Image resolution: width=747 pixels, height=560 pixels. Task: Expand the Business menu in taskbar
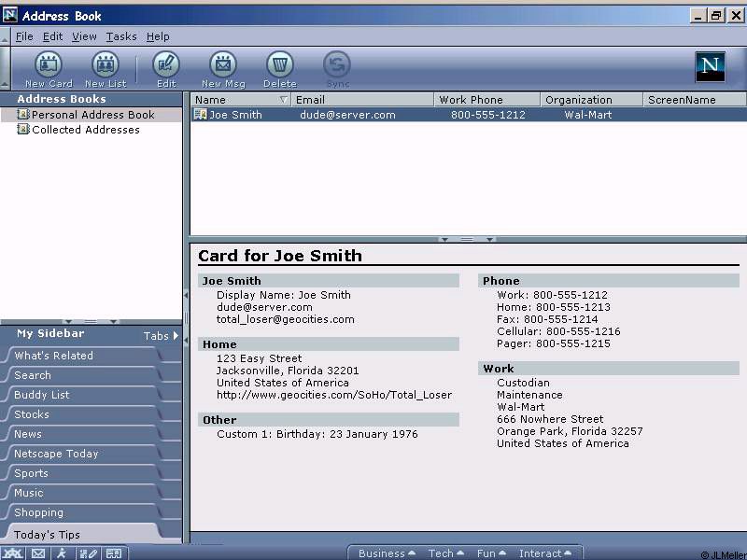point(387,553)
